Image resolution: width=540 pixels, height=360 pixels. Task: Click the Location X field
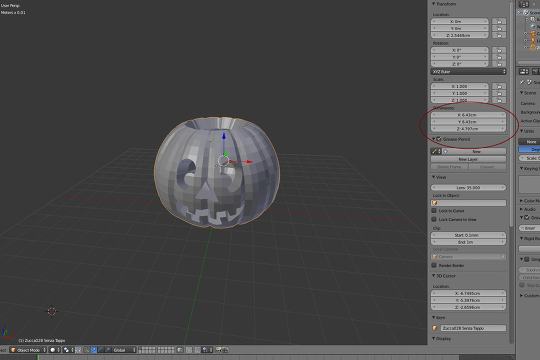[459, 21]
